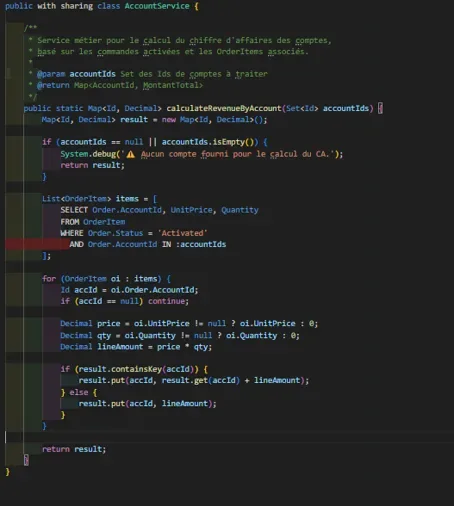
Task: Click the class name AccountService
Action: (x=157, y=6)
